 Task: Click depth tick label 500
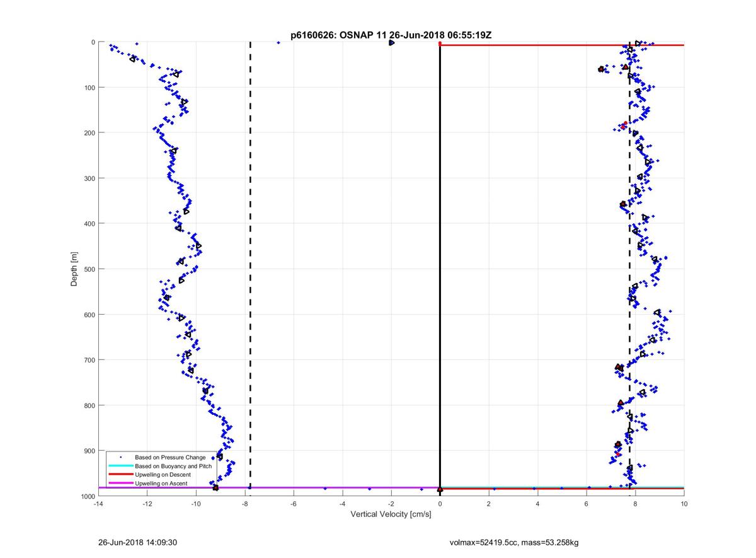(x=89, y=269)
